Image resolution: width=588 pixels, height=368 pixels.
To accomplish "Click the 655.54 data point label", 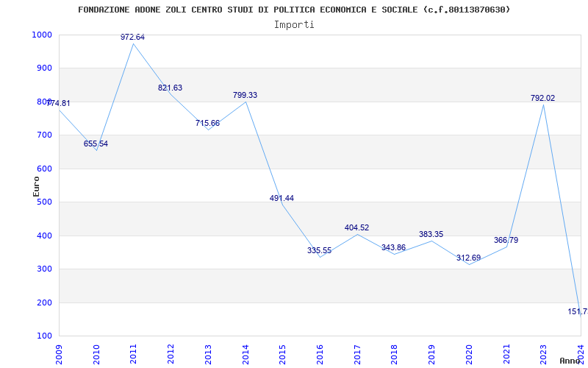I will tap(96, 144).
